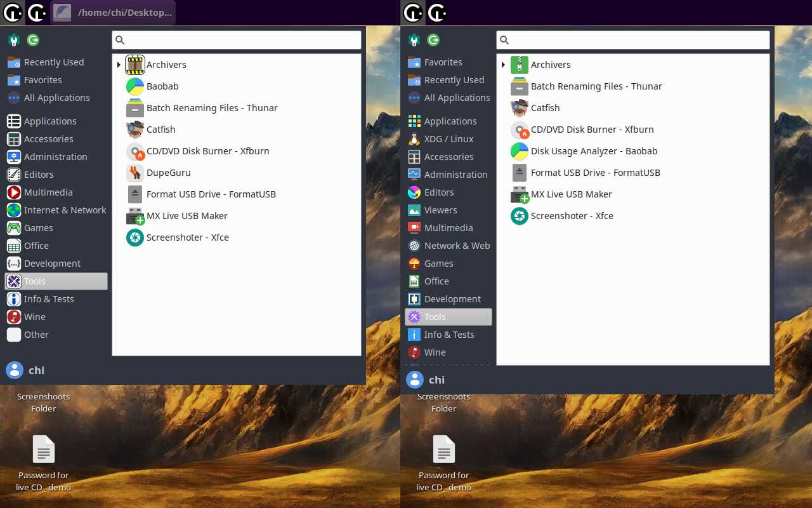Open the wrench settings icon in the left menu

point(14,40)
